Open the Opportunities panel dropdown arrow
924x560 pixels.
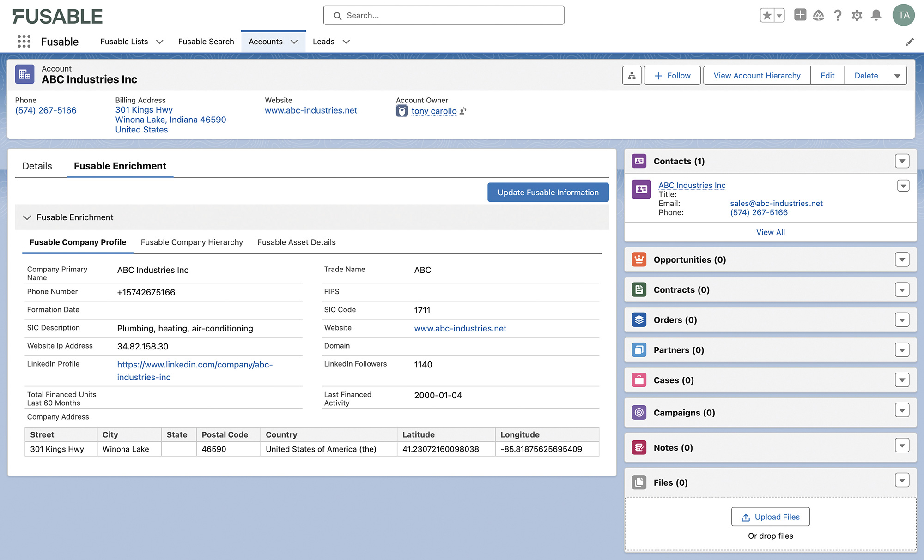[902, 259]
